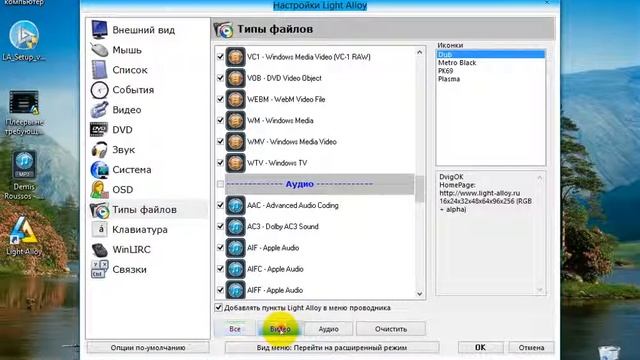Uncheck the AIFF Apple Audio checkbox
Image resolution: width=640 pixels, height=360 pixels.
[220, 290]
